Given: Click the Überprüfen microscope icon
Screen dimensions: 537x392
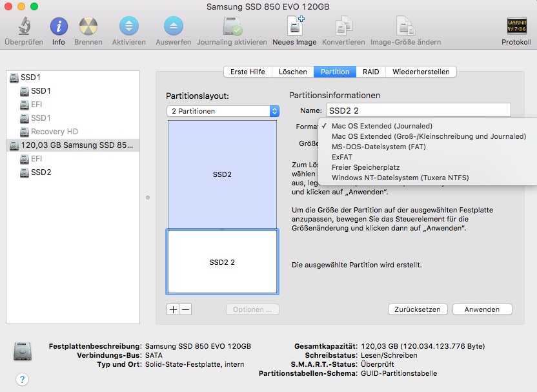Looking at the screenshot, I should (x=24, y=26).
